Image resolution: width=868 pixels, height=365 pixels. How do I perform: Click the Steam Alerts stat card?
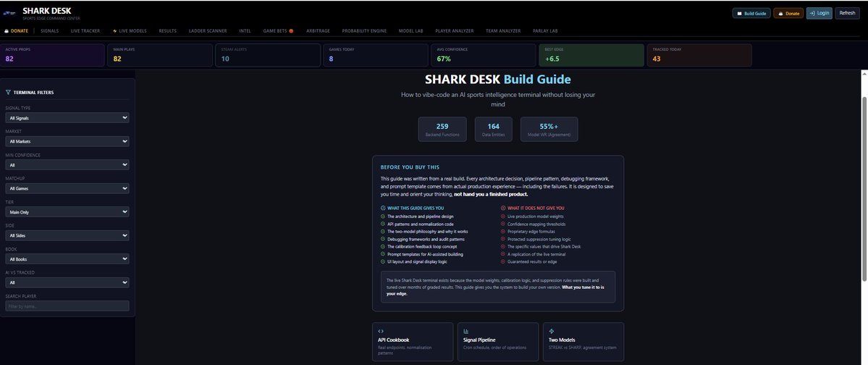click(268, 55)
